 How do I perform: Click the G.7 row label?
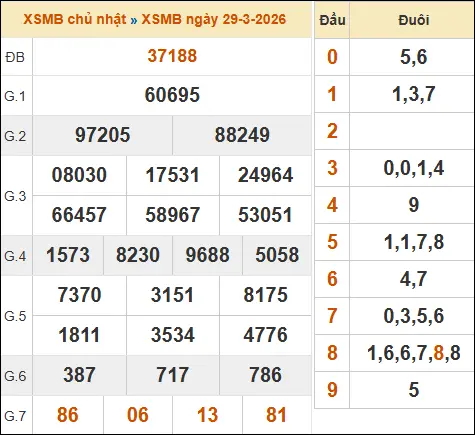coord(15,416)
